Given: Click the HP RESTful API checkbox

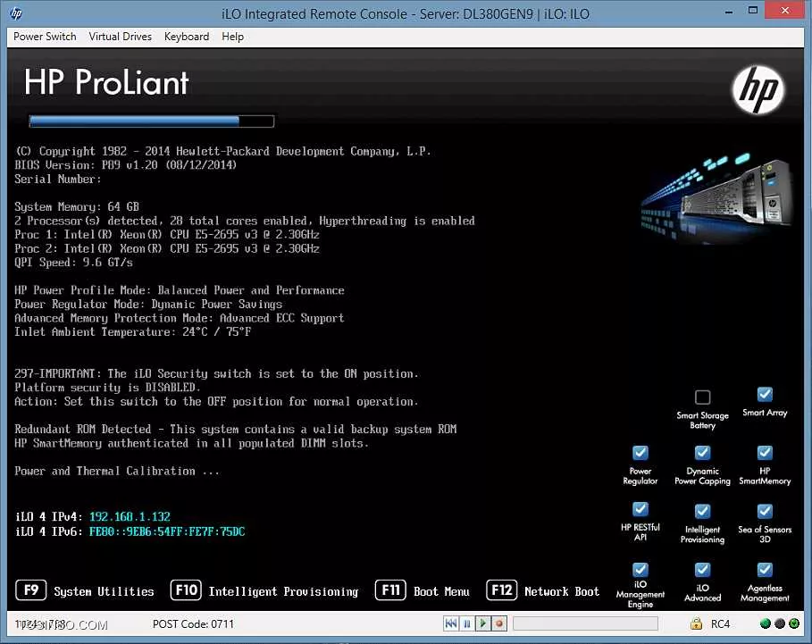Looking at the screenshot, I should pos(640,509).
